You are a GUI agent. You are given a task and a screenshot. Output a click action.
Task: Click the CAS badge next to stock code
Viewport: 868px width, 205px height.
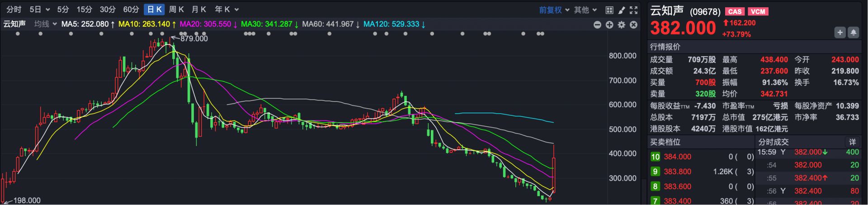[735, 12]
